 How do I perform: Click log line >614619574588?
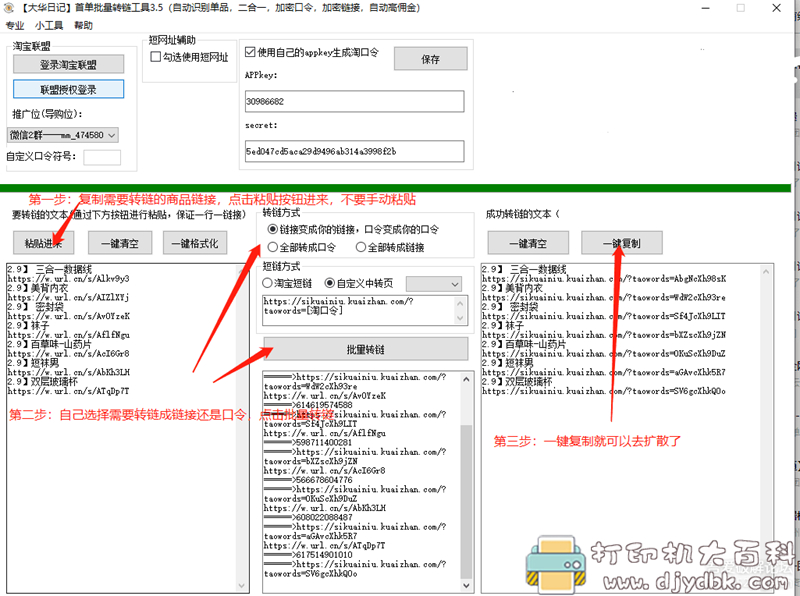coord(308,405)
